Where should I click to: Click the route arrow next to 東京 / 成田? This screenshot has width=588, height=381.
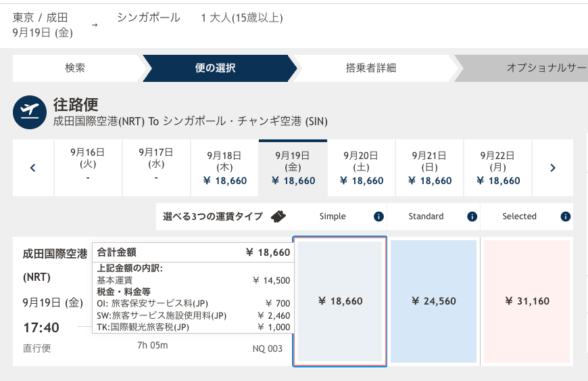click(95, 25)
